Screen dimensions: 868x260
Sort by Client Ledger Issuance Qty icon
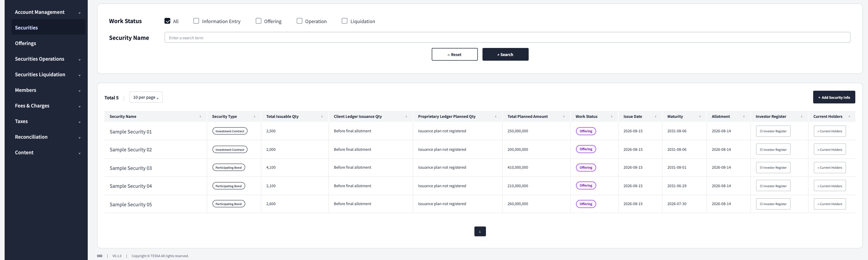(406, 117)
